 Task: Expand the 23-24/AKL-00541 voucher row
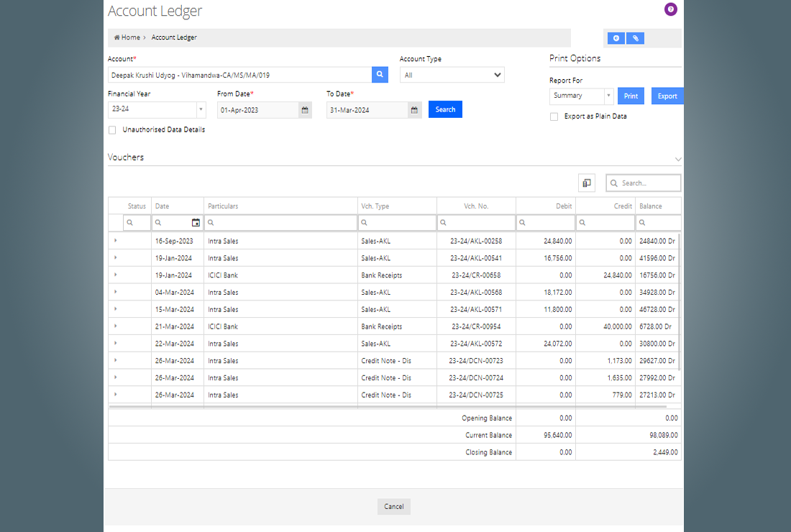point(116,257)
